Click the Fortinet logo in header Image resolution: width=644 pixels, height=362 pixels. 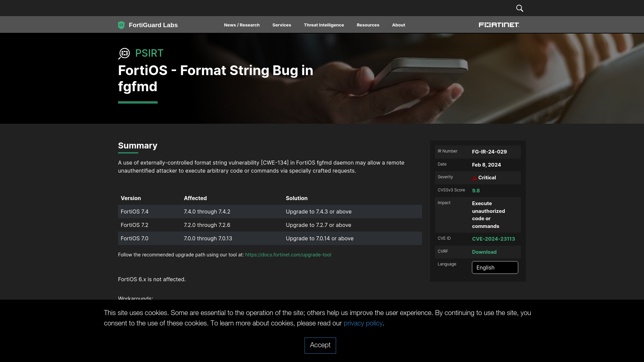click(499, 25)
